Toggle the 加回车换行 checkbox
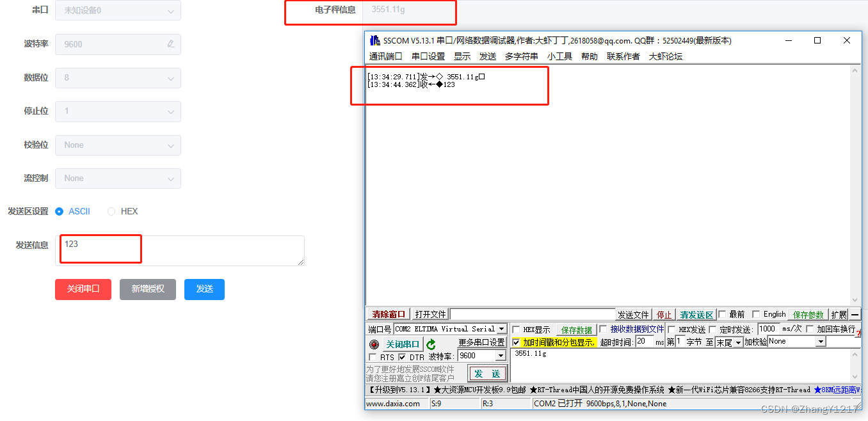This screenshot has width=868, height=421. [810, 329]
